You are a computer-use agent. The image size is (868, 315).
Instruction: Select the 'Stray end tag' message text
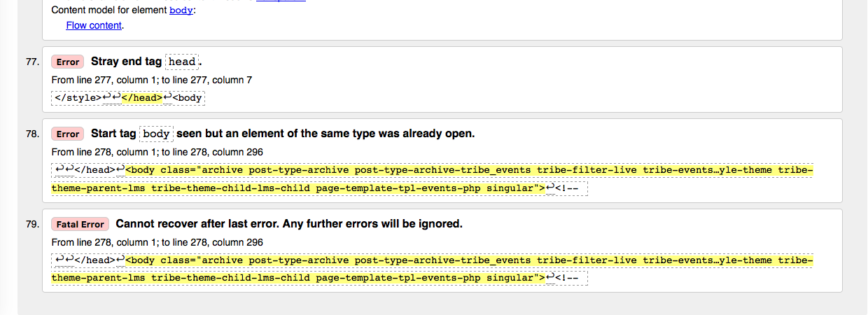[x=126, y=62]
